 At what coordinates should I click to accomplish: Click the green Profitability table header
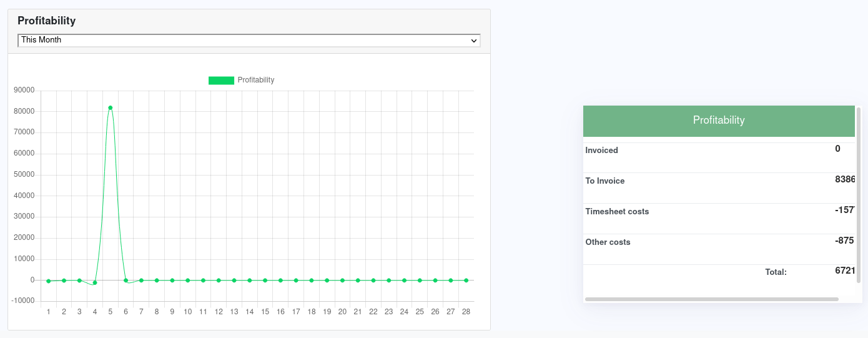(x=719, y=121)
